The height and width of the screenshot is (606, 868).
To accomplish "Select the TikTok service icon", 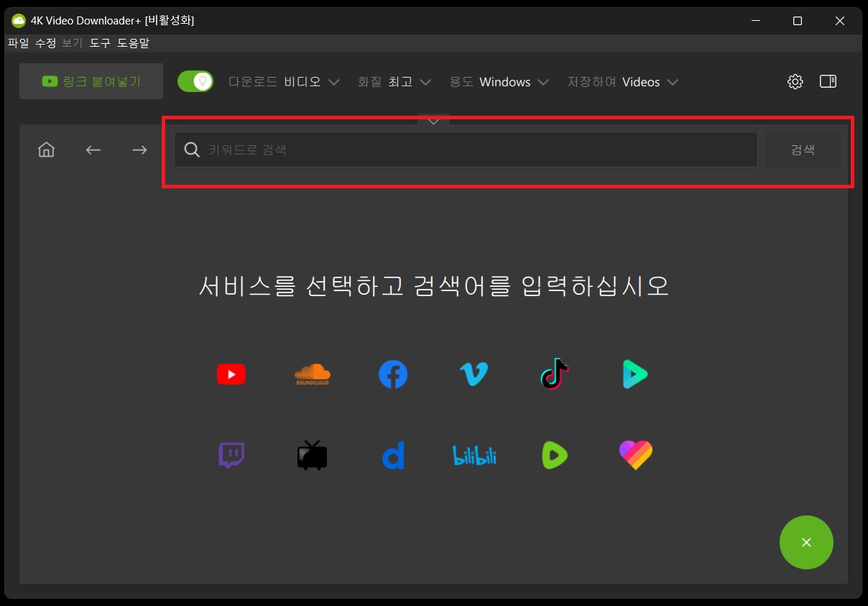I will [x=554, y=375].
